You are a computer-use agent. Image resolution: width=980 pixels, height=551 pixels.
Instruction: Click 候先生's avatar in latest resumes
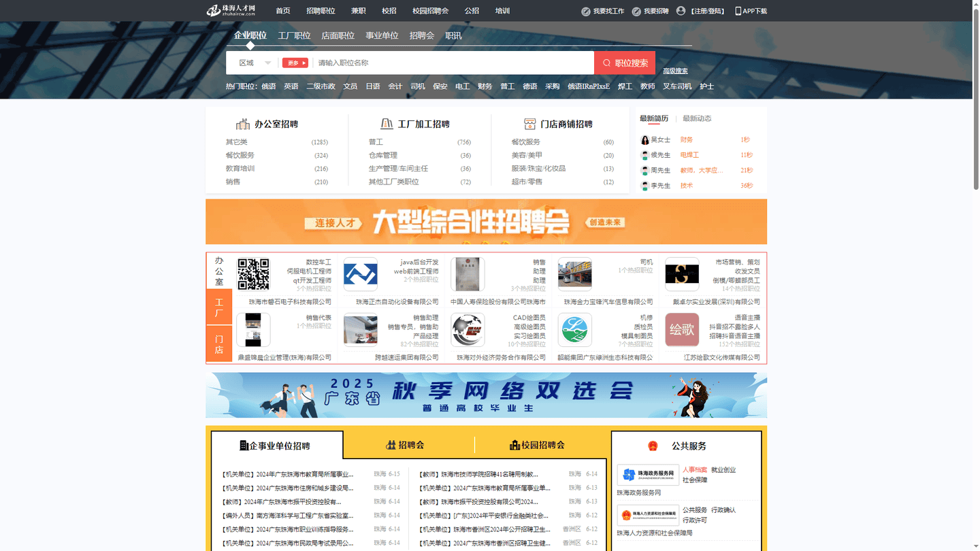[645, 155]
